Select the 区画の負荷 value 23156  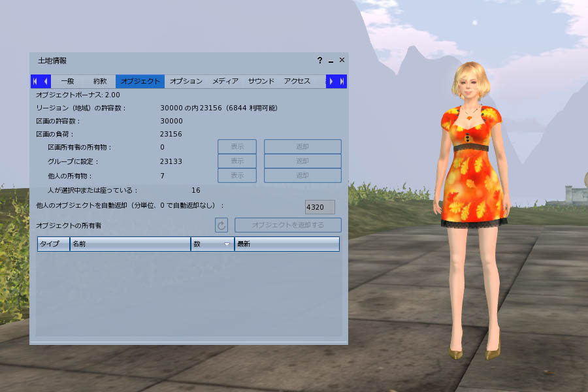(171, 134)
